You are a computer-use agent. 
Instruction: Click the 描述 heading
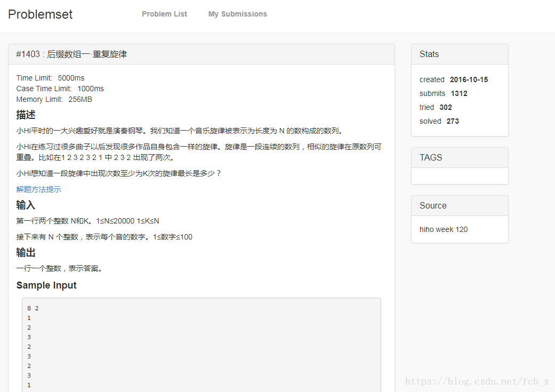click(26, 115)
